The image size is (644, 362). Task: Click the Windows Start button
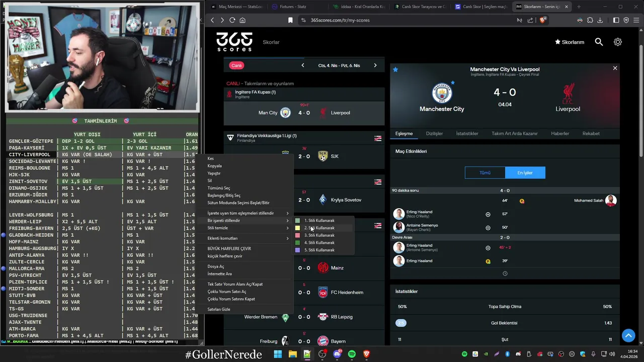278,354
